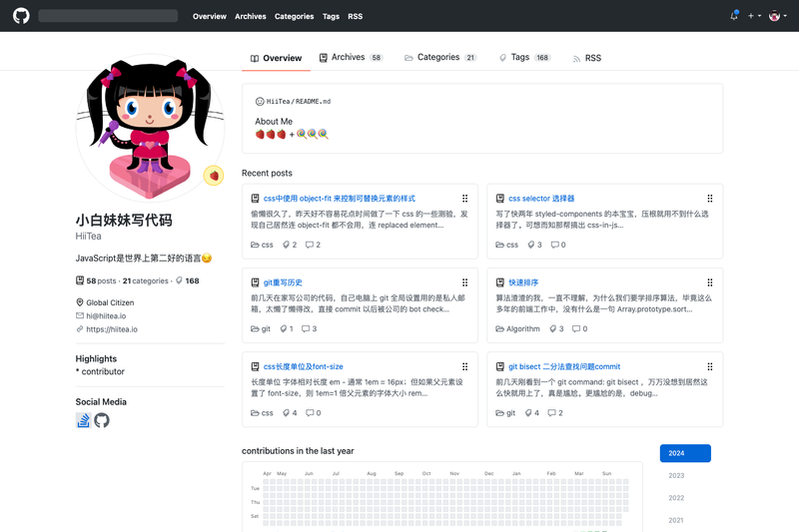This screenshot has width=799, height=532.
Task: Open the user avatar menu in header
Action: tap(778, 16)
